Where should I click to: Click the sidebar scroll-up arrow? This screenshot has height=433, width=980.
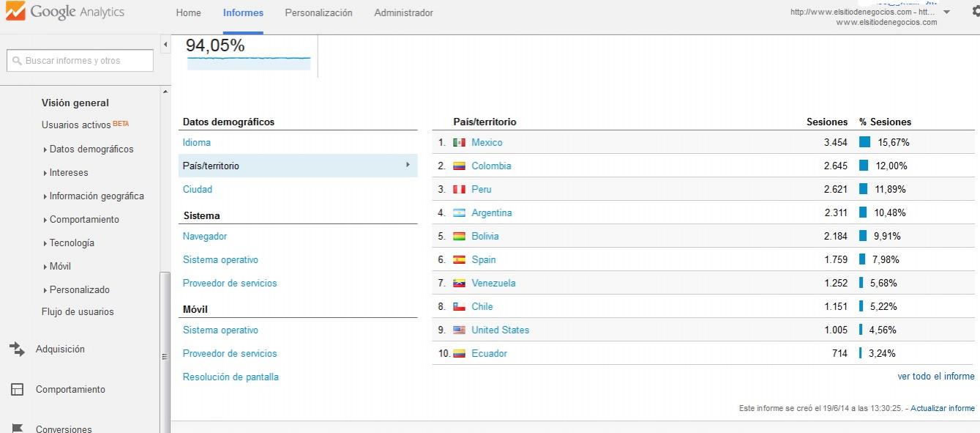[165, 92]
